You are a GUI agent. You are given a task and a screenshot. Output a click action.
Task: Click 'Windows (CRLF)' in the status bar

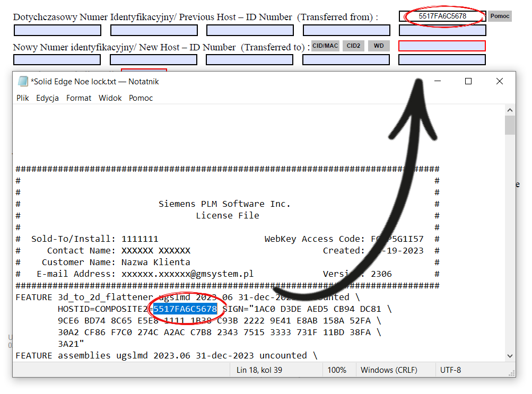389,370
